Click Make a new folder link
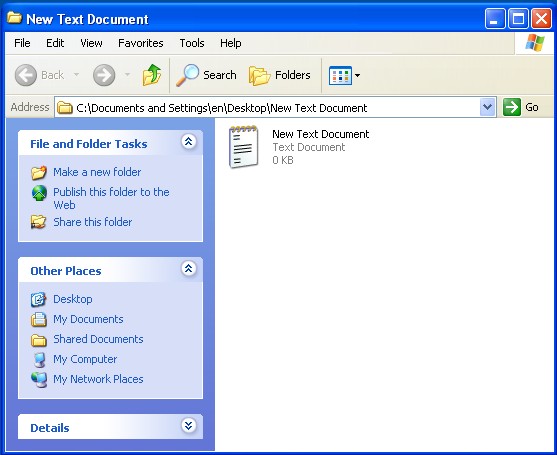557x455 pixels. (97, 172)
